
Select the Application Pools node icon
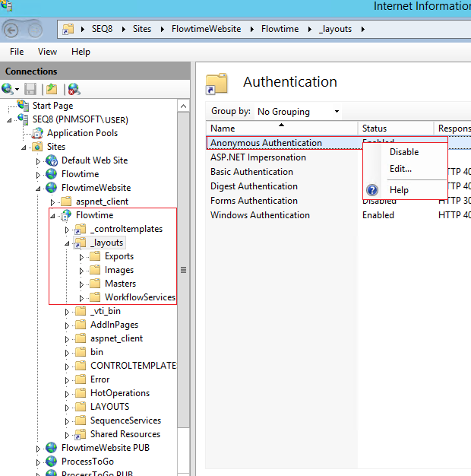(x=37, y=133)
